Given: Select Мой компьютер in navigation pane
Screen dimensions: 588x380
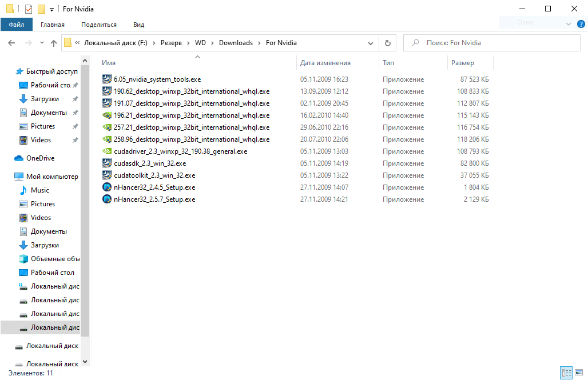Looking at the screenshot, I should click(46, 176).
